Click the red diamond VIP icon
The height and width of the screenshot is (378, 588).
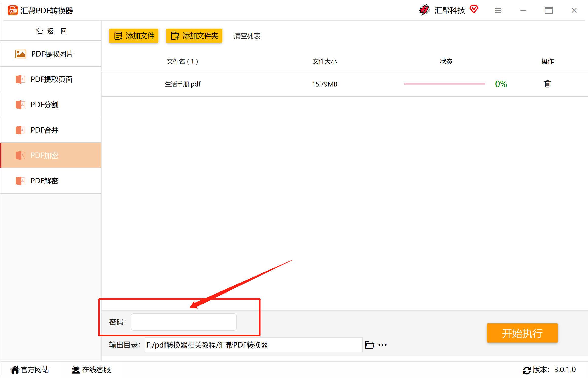[474, 9]
